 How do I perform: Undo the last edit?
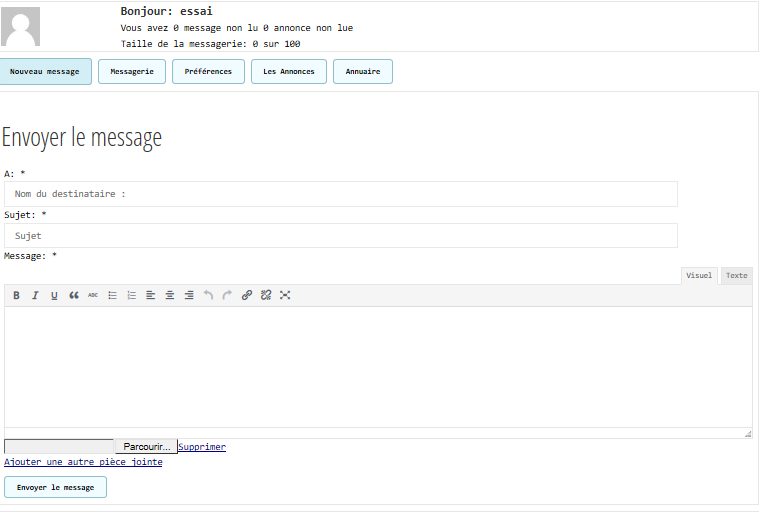[x=208, y=295]
